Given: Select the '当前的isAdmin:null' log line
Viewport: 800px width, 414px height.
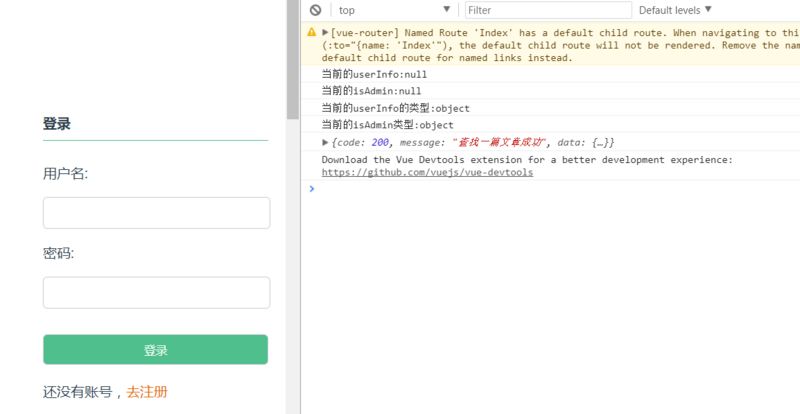Looking at the screenshot, I should click(371, 91).
